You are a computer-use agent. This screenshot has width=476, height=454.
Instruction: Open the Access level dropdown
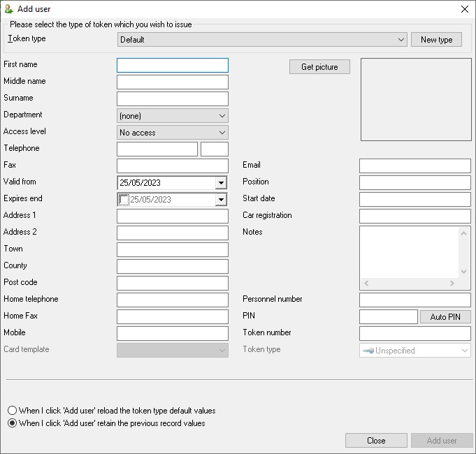(x=173, y=133)
